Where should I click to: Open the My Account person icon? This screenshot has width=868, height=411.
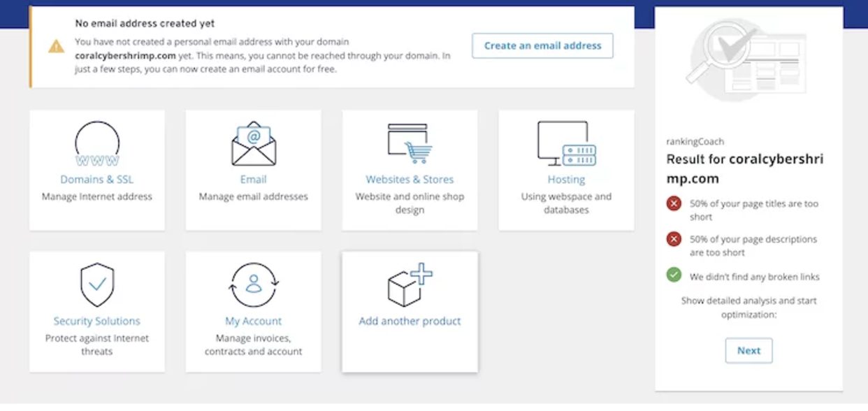(x=253, y=285)
